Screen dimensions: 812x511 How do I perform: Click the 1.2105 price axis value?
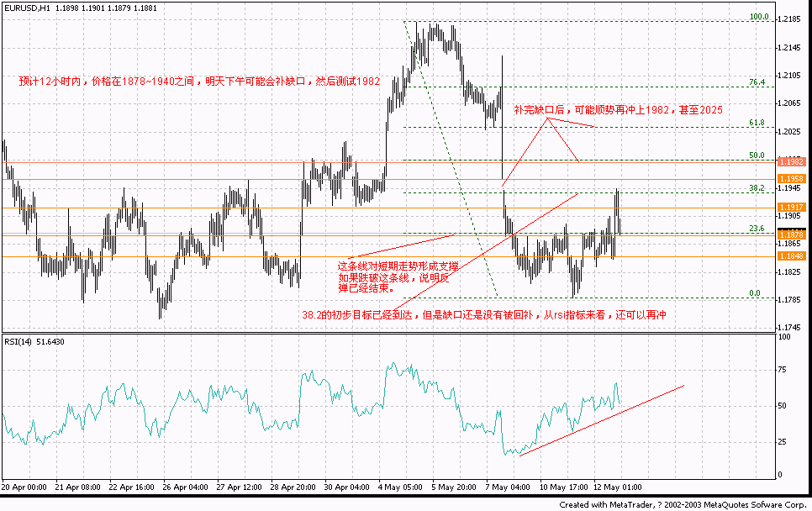click(791, 76)
